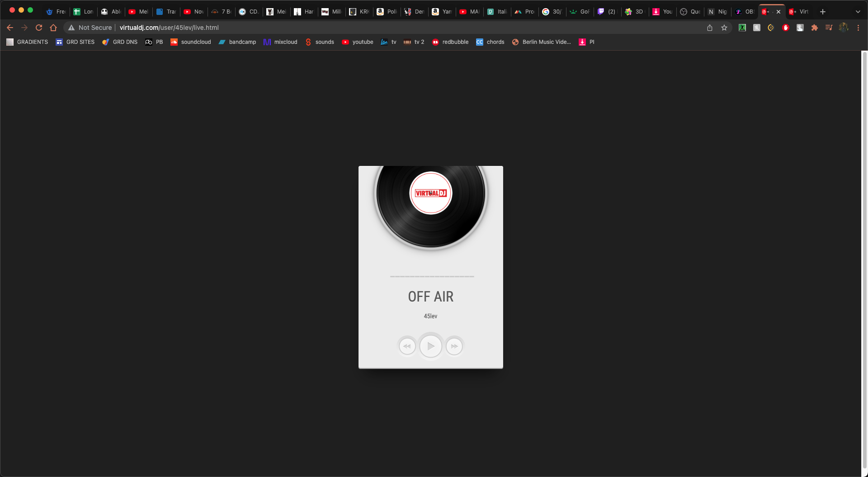The height and width of the screenshot is (477, 868).
Task: Switch to the Fre tab
Action: point(56,12)
